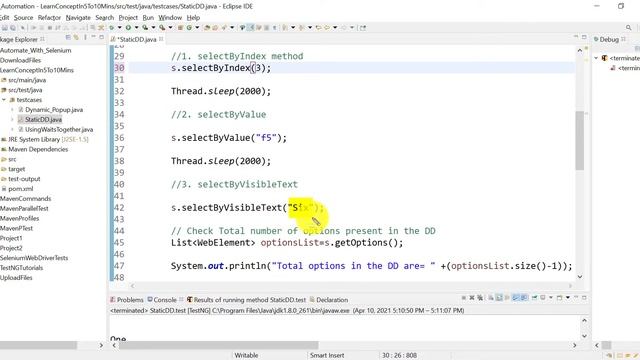Click the New Java Package icon

pyautogui.click(x=180, y=28)
